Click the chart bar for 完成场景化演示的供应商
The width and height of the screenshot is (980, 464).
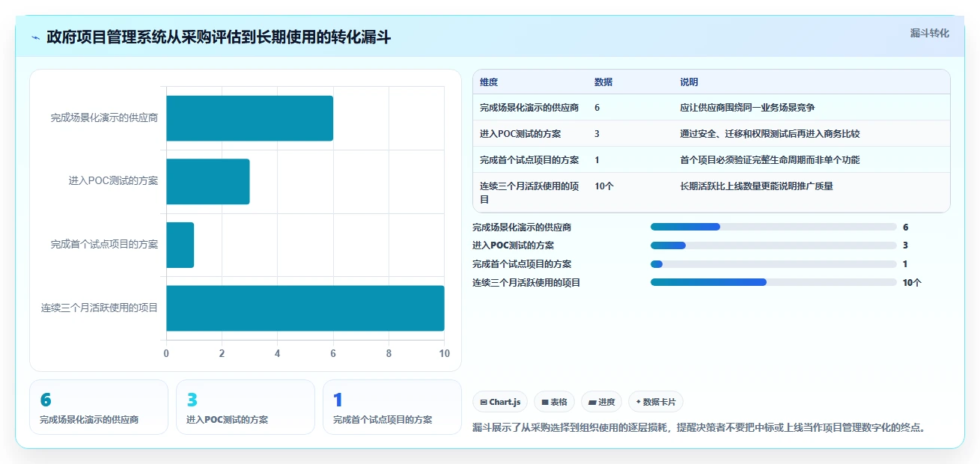coord(249,118)
